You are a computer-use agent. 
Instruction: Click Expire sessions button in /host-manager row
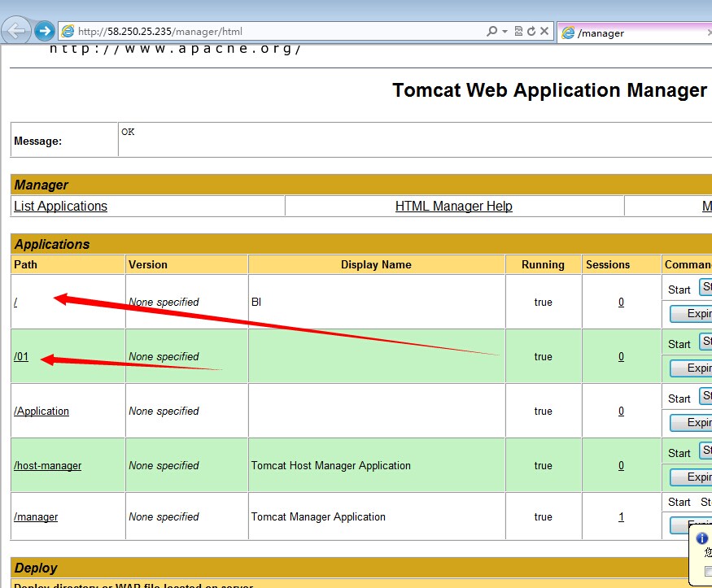(x=691, y=477)
